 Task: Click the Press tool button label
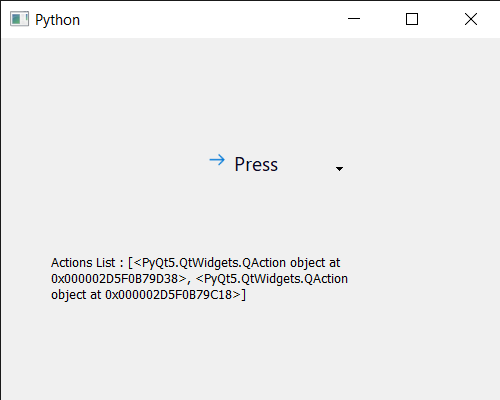coord(256,164)
